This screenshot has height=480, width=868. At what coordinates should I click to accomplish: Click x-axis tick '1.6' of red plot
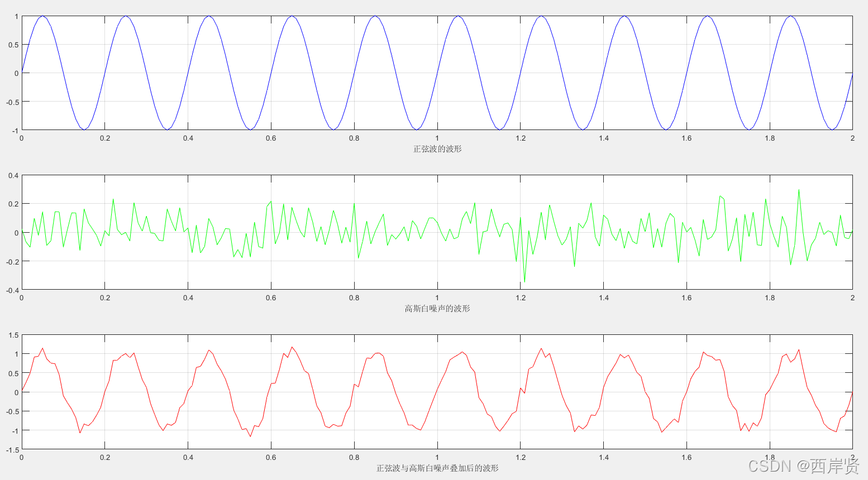coord(686,457)
